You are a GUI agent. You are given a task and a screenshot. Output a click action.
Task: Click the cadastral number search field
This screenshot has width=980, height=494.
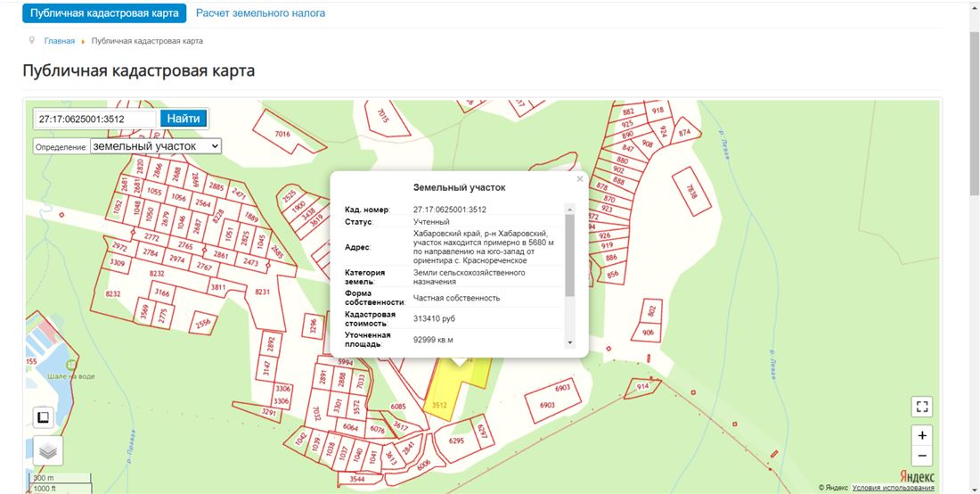click(x=95, y=119)
